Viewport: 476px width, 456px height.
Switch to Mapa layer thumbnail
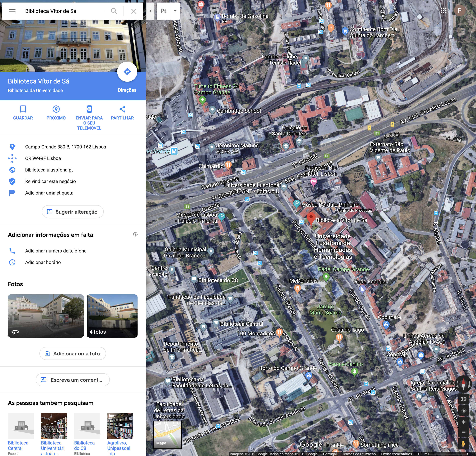coord(168,435)
